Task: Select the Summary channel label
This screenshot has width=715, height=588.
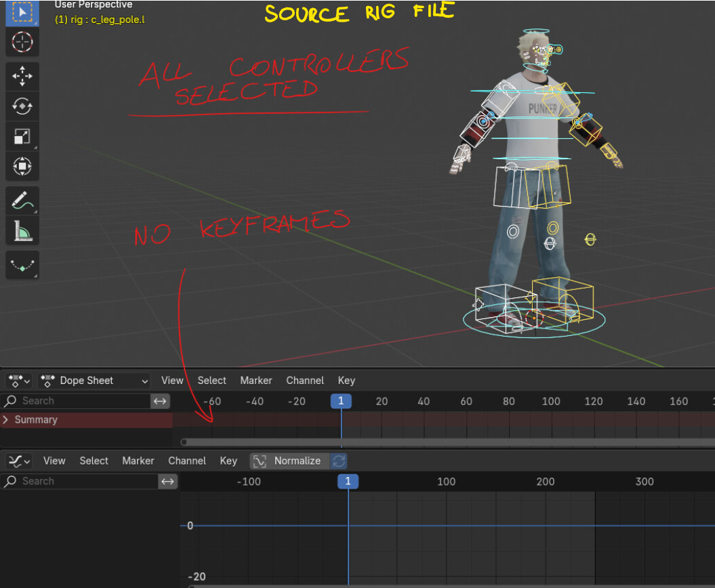Action: pyautogui.click(x=36, y=419)
